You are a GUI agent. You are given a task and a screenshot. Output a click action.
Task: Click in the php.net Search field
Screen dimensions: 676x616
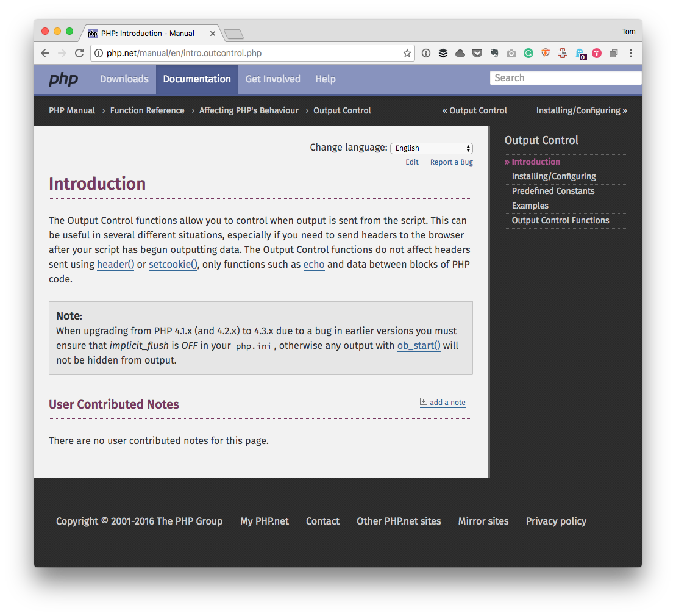pos(566,78)
